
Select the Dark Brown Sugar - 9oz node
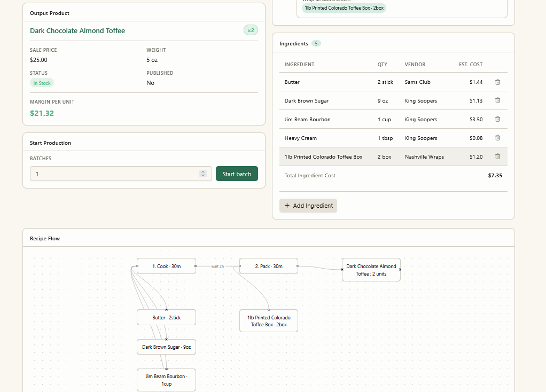(167, 347)
